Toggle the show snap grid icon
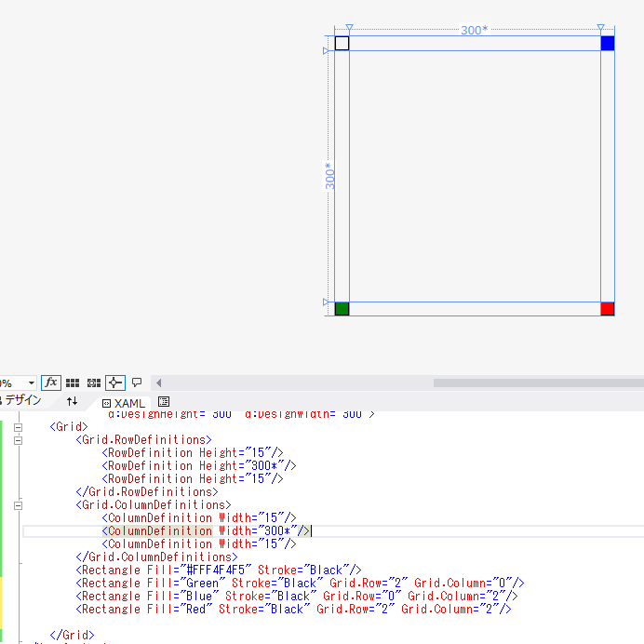 73,382
